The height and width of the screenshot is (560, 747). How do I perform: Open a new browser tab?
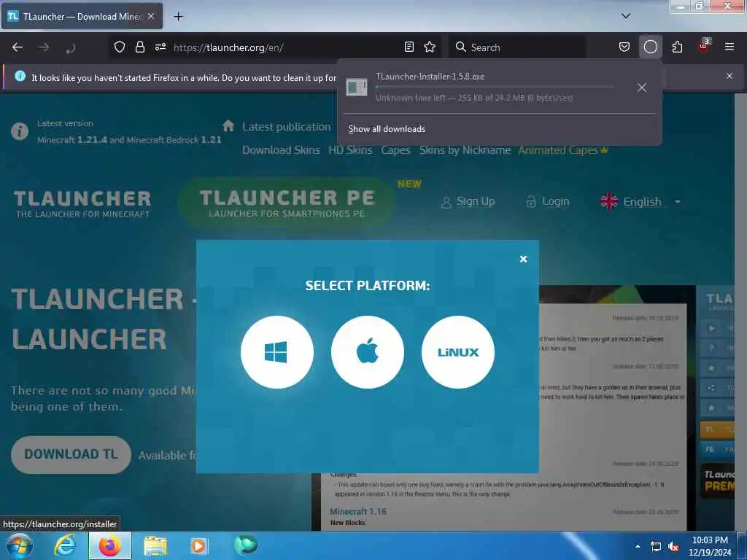click(x=178, y=16)
